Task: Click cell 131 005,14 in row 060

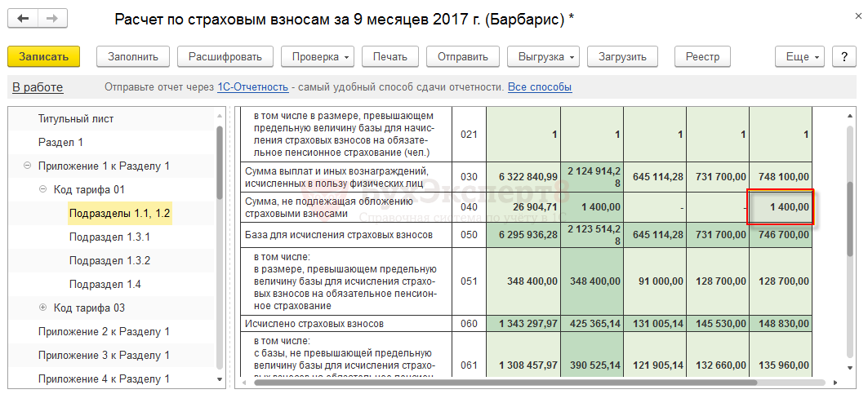Action: tap(655, 323)
